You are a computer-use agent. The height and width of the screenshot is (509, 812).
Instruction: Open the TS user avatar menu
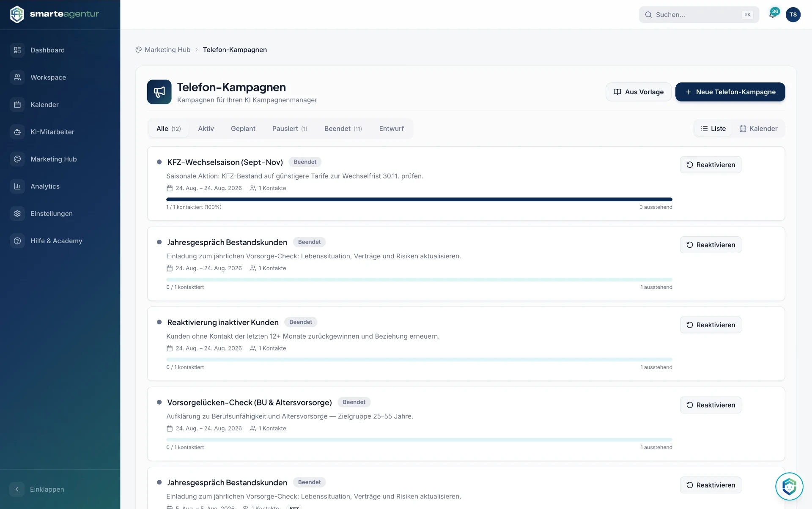click(x=793, y=14)
